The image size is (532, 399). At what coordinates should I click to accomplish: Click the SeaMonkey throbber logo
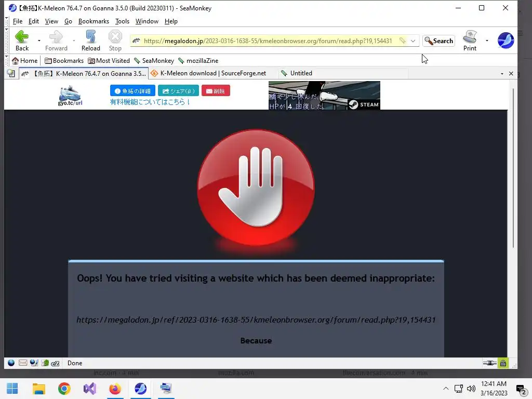point(506,41)
